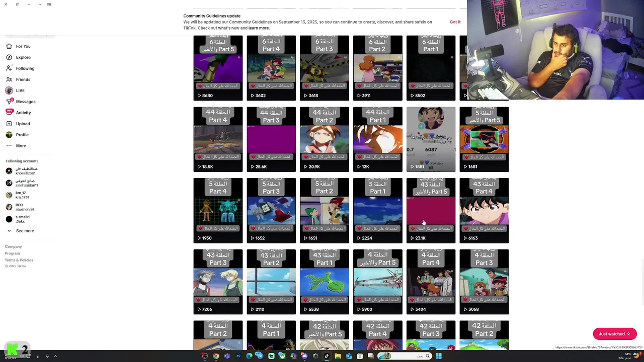Click the Just watched button

(615, 334)
